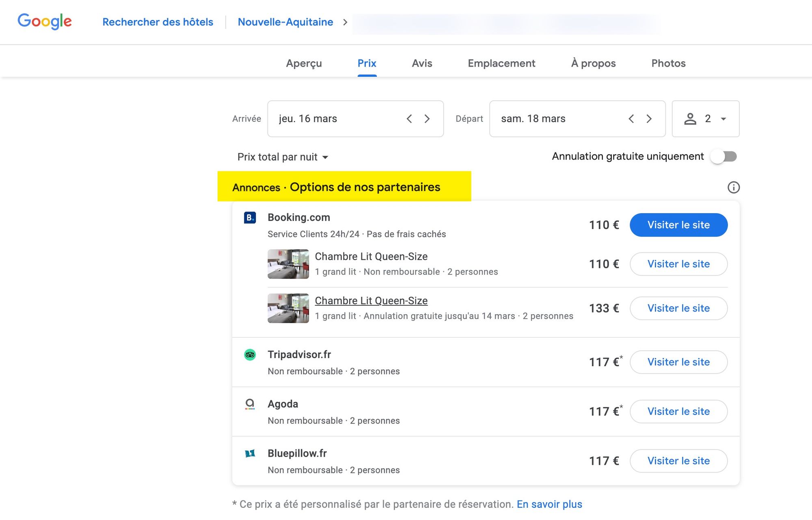
Task: Click the blue Booking.com Visiter le site button
Action: coord(678,225)
